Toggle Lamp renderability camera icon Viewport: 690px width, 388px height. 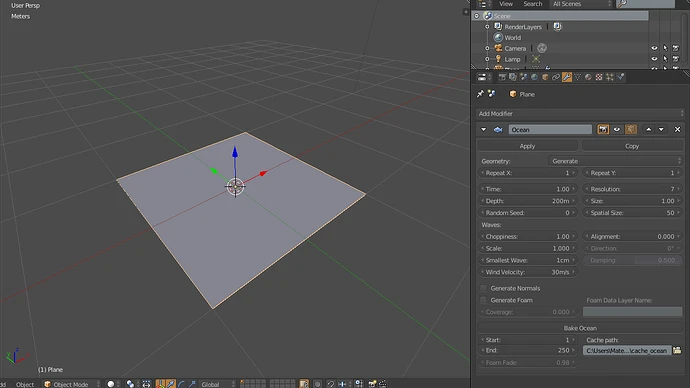point(676,59)
